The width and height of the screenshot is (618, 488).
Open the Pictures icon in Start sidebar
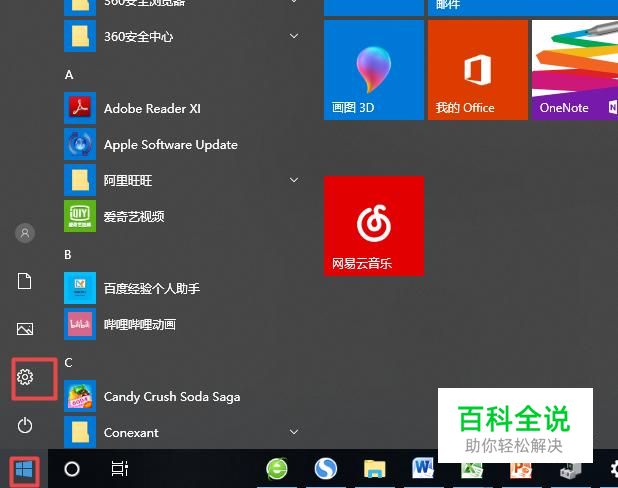click(x=25, y=329)
